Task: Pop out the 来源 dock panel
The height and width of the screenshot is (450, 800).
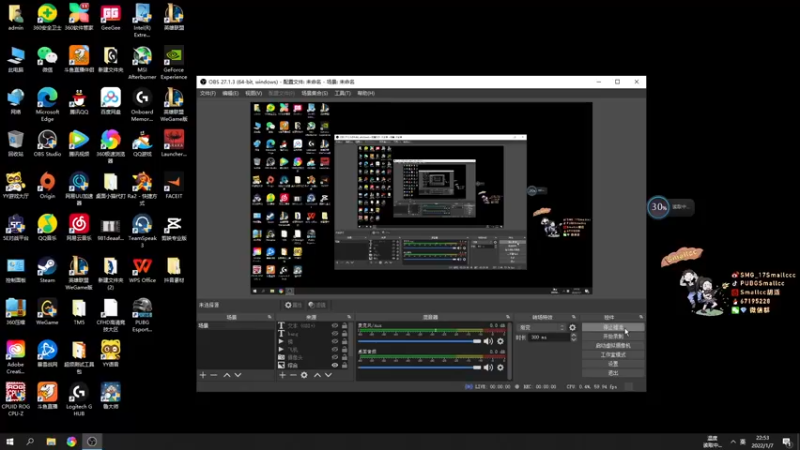Action: pos(349,317)
